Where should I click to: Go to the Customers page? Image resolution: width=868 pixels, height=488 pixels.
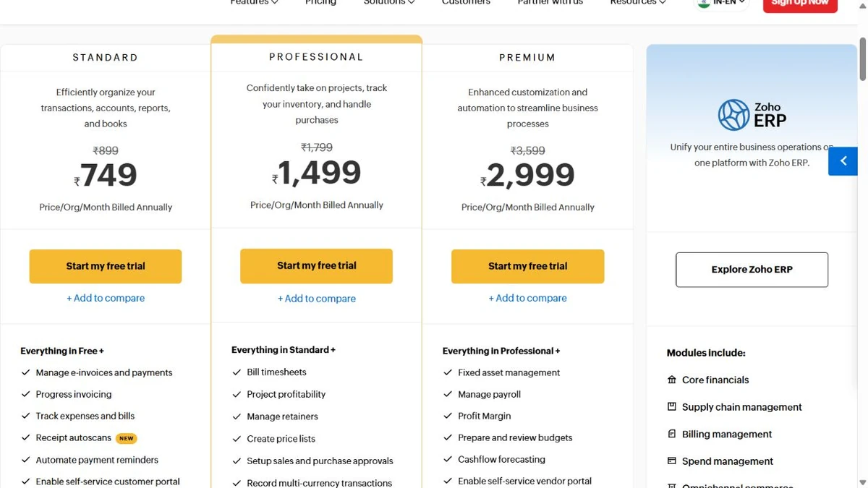pyautogui.click(x=466, y=3)
